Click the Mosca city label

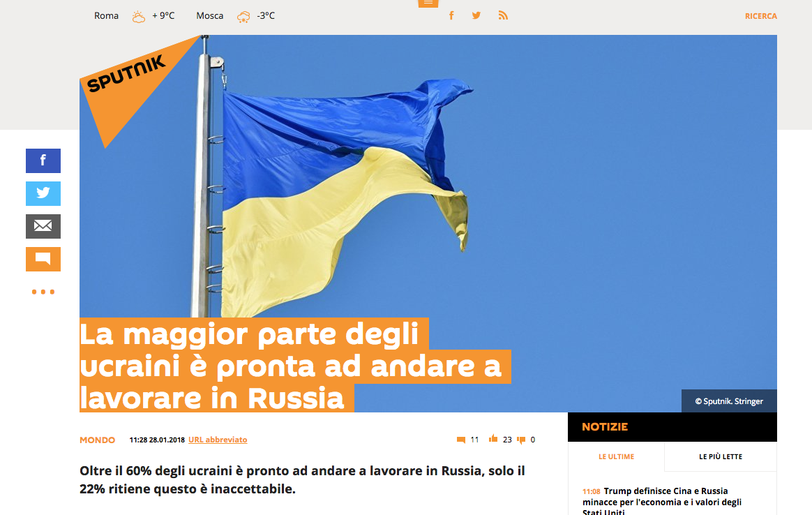210,16
